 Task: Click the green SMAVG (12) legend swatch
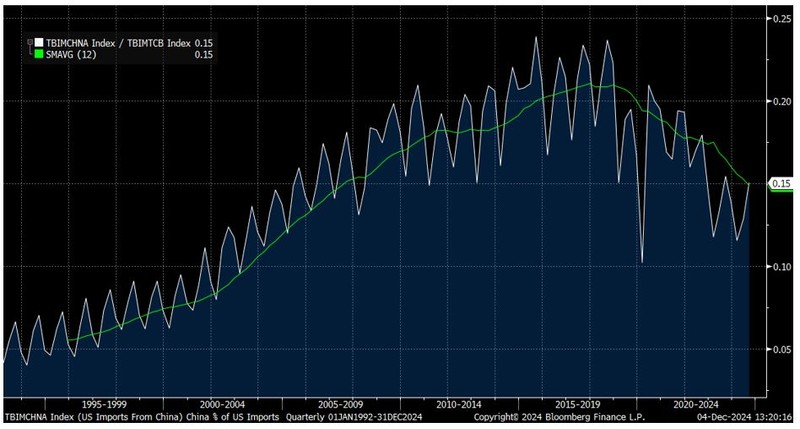(x=39, y=55)
